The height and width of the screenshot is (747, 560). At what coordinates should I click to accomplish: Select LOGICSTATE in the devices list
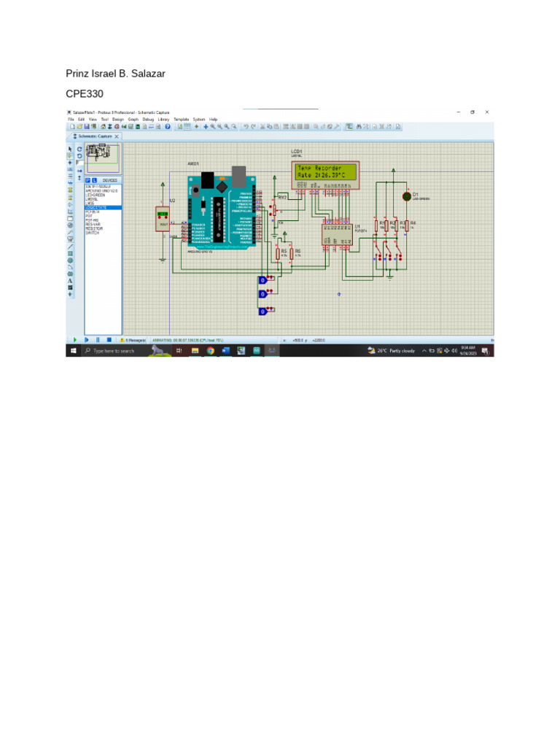[95, 208]
